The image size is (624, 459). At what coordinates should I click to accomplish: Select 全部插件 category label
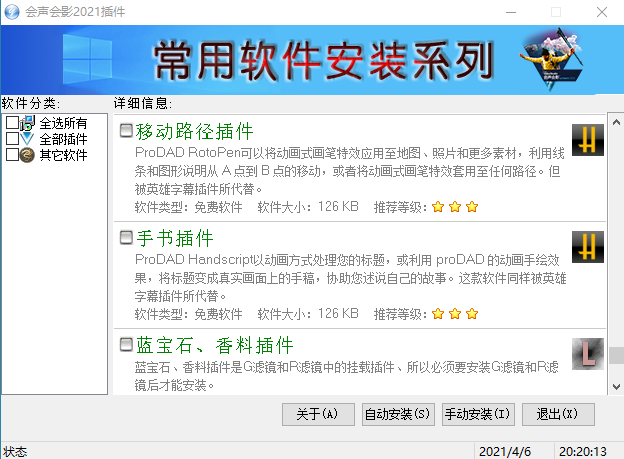[x=63, y=139]
